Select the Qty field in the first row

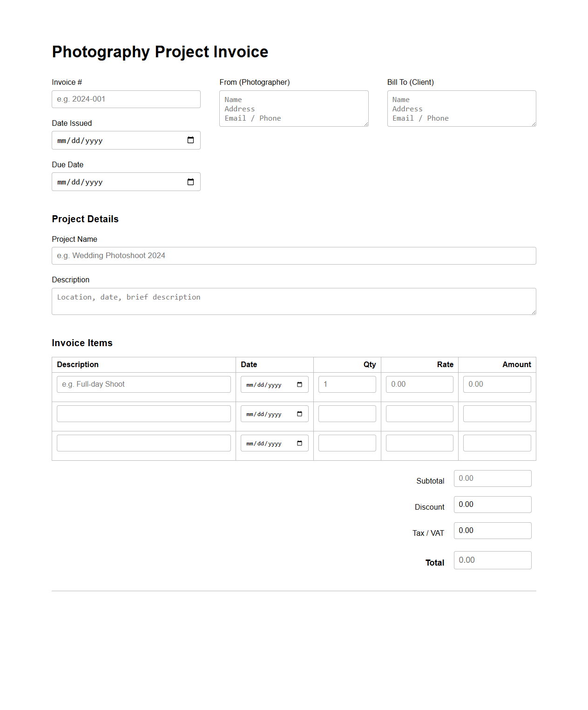(347, 384)
